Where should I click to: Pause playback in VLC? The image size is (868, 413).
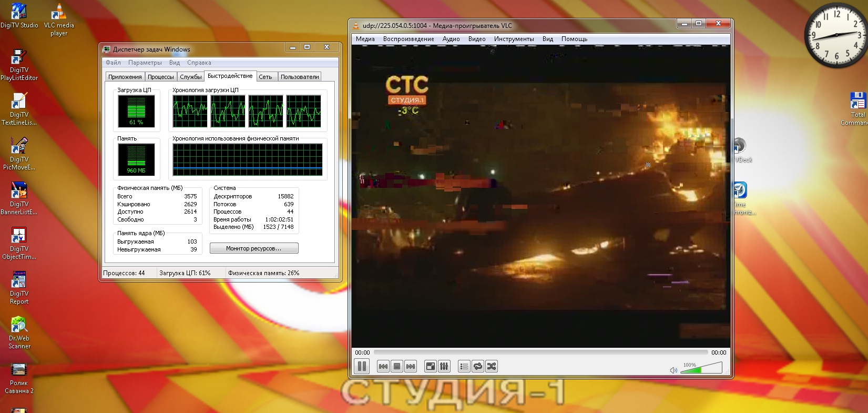point(362,366)
